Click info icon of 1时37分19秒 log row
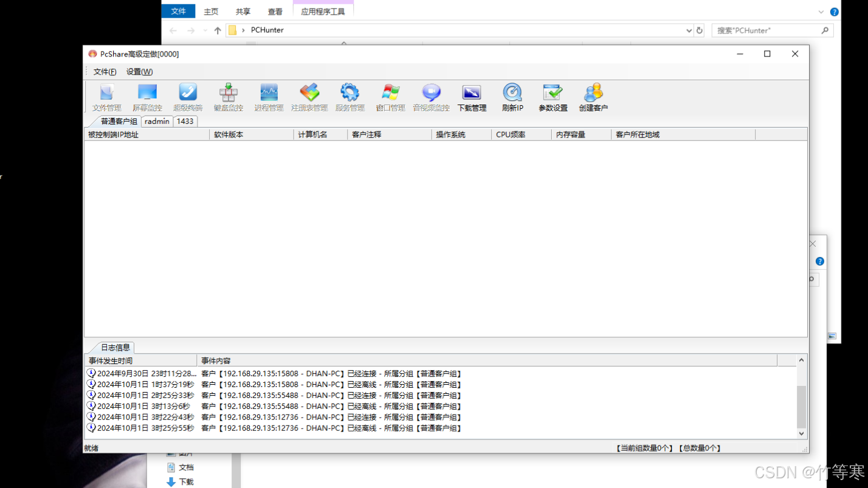Viewport: 868px width, 488px height. pyautogui.click(x=91, y=384)
